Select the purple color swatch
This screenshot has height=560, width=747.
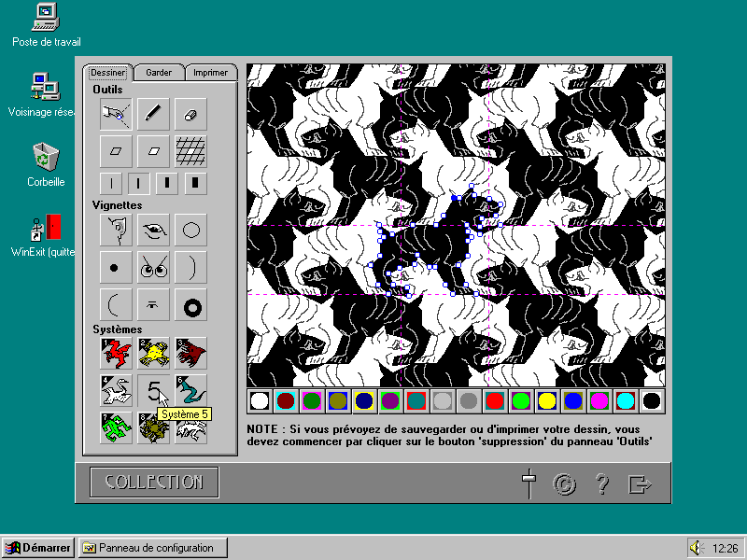tap(390, 401)
